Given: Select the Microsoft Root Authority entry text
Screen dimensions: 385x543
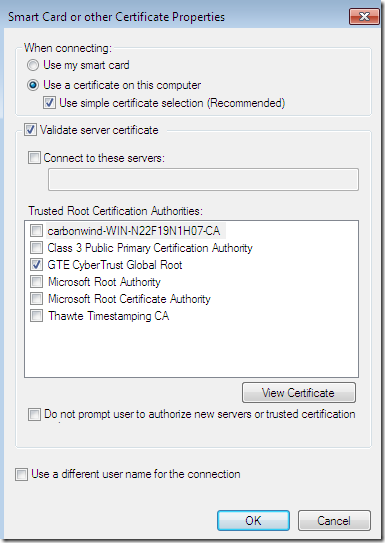Looking at the screenshot, I should pos(104,282).
